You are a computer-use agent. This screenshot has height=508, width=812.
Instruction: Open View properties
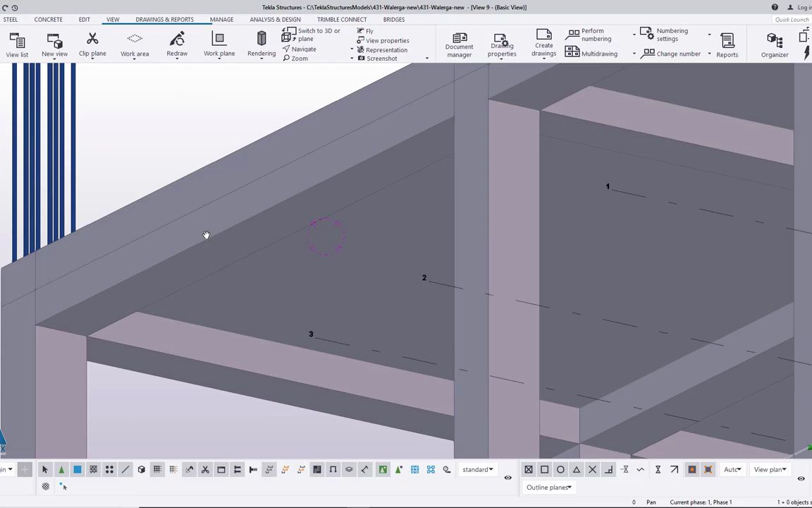coord(383,40)
